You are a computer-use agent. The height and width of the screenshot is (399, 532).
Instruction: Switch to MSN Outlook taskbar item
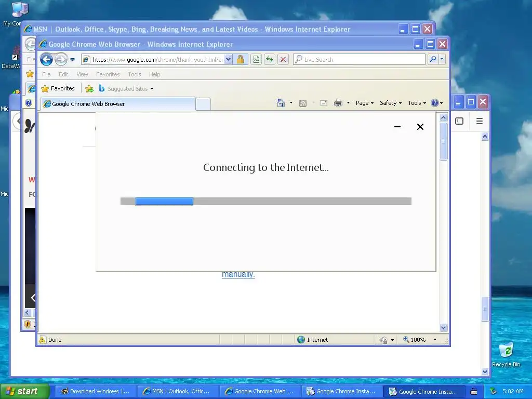point(178,391)
